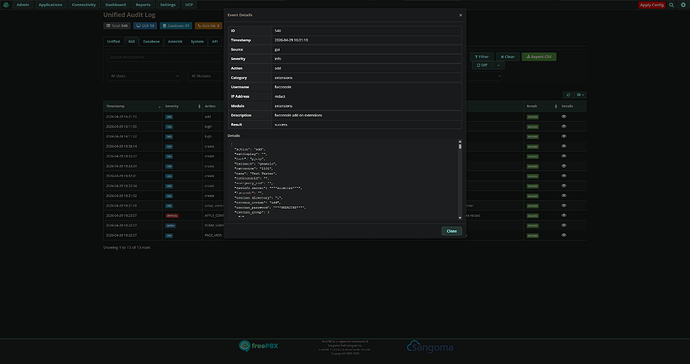
Task: Open the Dashboard menu item
Action: [x=115, y=5]
